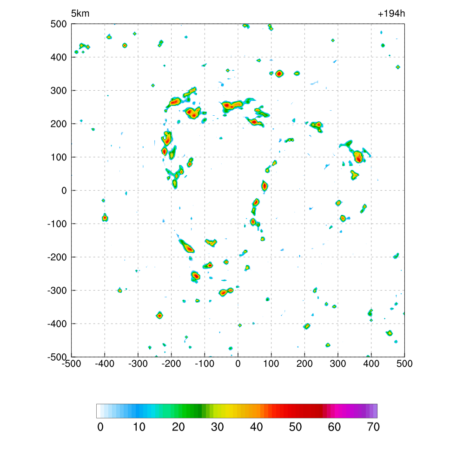Click the color bar label 10
476x476 pixels.
pos(139,427)
